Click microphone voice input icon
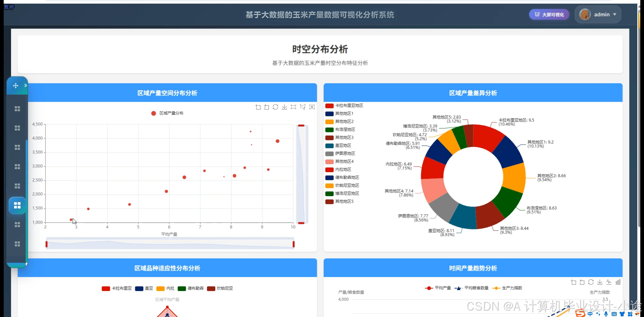Image resolution: width=644 pixels, height=317 pixels. pyautogui.click(x=606, y=314)
